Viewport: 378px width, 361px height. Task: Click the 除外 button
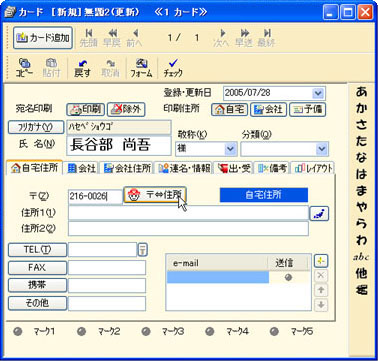(126, 109)
